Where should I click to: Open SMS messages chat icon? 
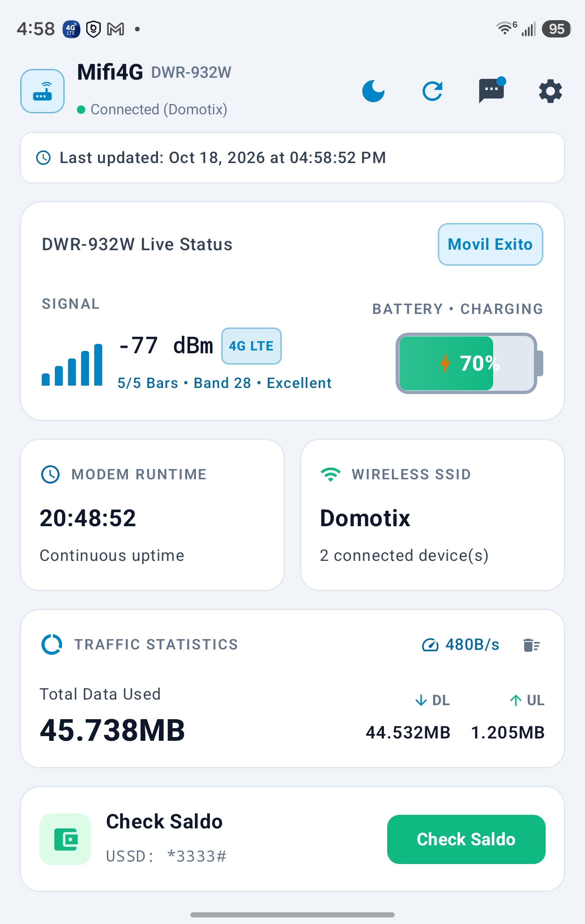pyautogui.click(x=492, y=90)
